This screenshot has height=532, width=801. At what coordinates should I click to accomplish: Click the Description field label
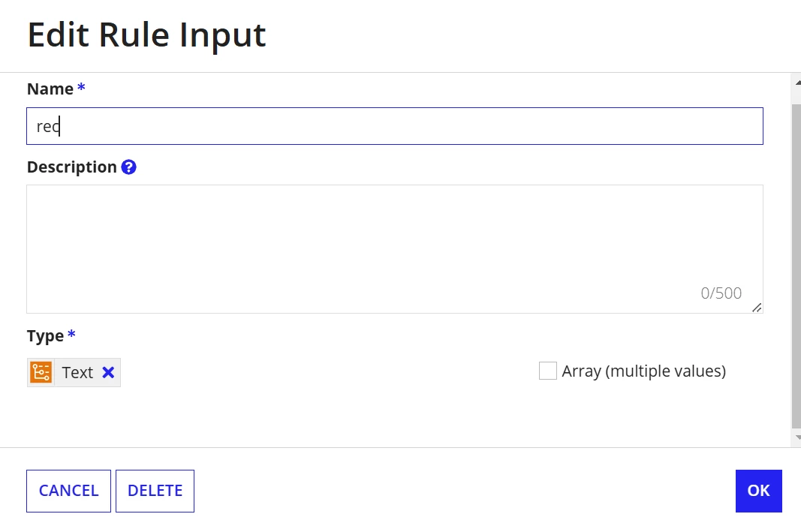pyautogui.click(x=72, y=167)
